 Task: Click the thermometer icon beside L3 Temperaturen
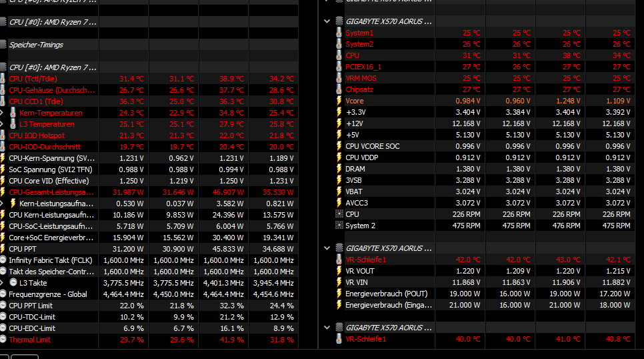tap(13, 123)
